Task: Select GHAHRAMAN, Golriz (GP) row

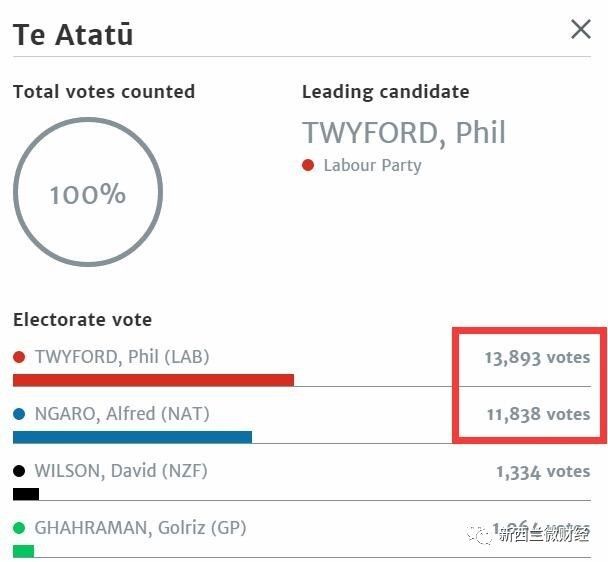Action: coord(140,528)
